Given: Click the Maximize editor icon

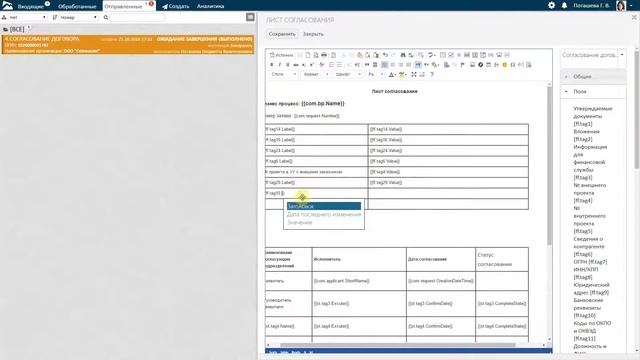Looking at the screenshot, I should click(414, 74).
